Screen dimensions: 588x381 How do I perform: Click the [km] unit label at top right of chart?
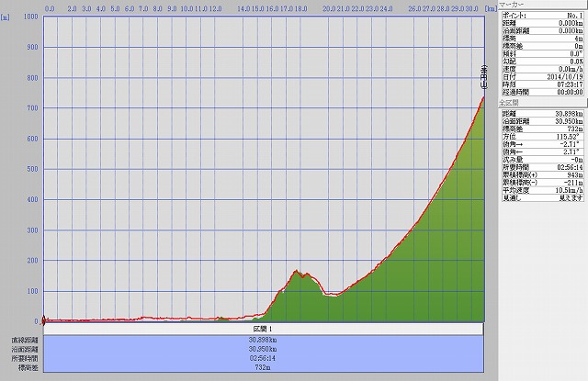click(490, 6)
